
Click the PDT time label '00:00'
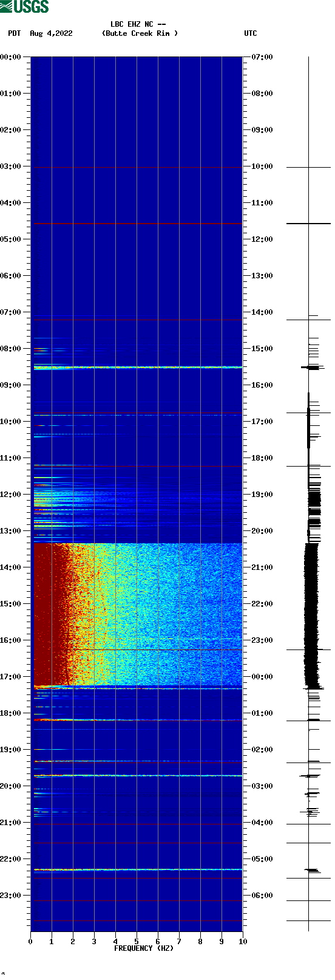[11, 57]
